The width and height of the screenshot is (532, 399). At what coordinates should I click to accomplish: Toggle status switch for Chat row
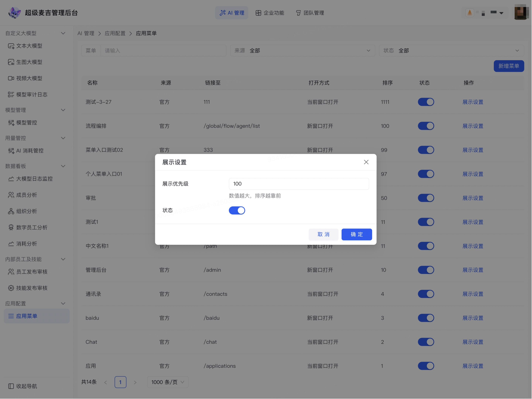(426, 342)
